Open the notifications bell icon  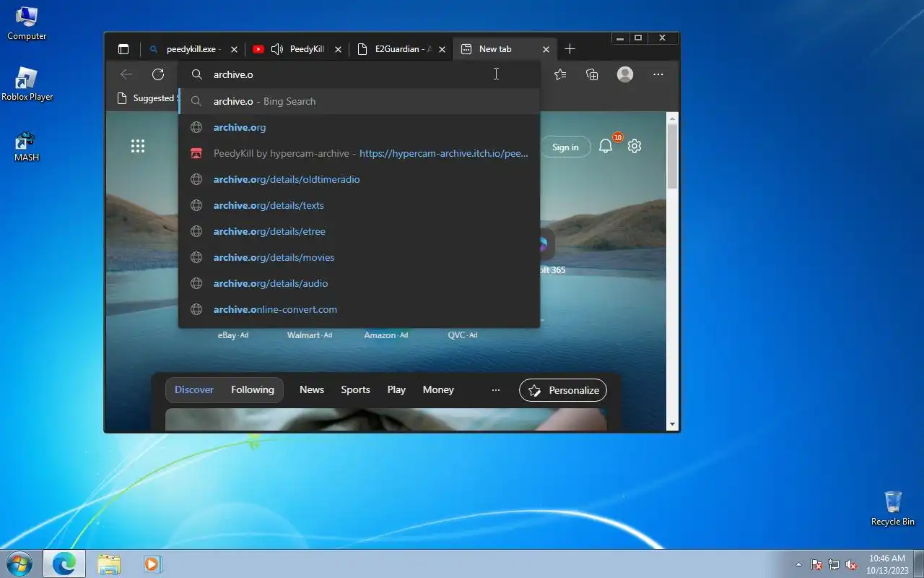[x=606, y=146]
